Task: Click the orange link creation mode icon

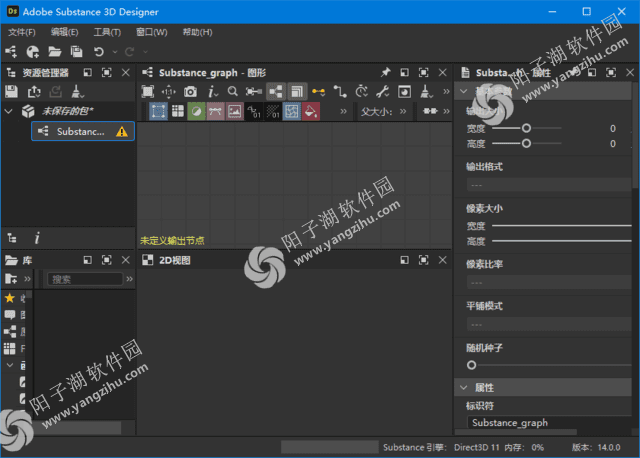Action: point(318,91)
